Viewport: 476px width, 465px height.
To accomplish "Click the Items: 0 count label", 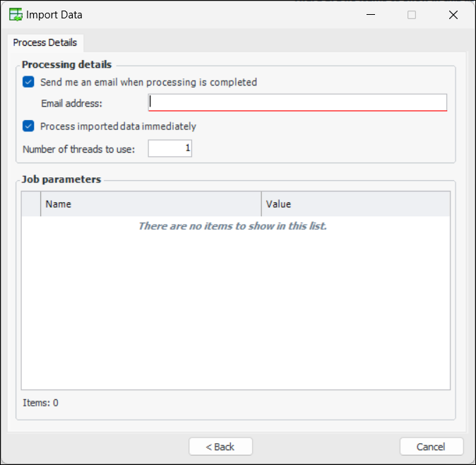I will [41, 403].
